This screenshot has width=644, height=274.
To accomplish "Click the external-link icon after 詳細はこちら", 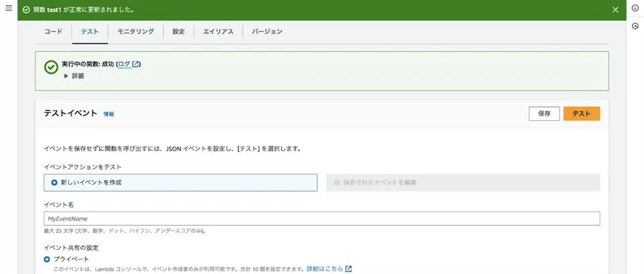I will (x=348, y=269).
